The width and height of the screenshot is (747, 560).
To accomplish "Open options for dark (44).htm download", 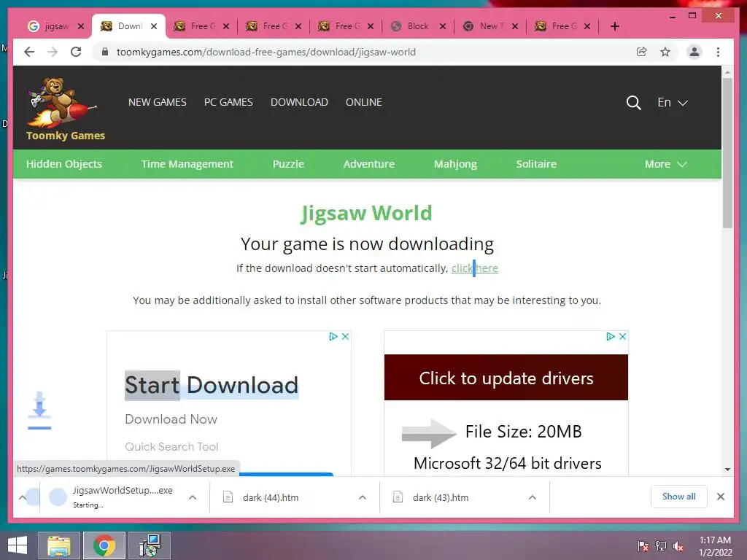I will click(363, 497).
